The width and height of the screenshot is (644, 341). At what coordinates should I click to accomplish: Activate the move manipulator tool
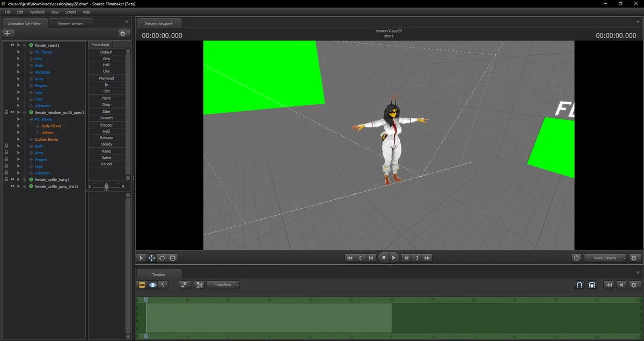[x=152, y=258]
